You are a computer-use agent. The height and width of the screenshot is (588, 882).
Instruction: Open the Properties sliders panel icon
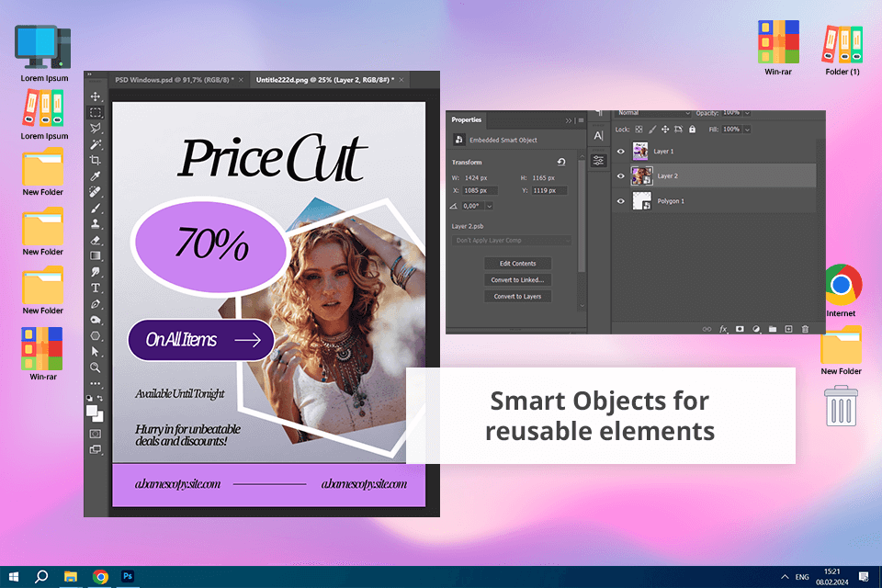pyautogui.click(x=598, y=161)
